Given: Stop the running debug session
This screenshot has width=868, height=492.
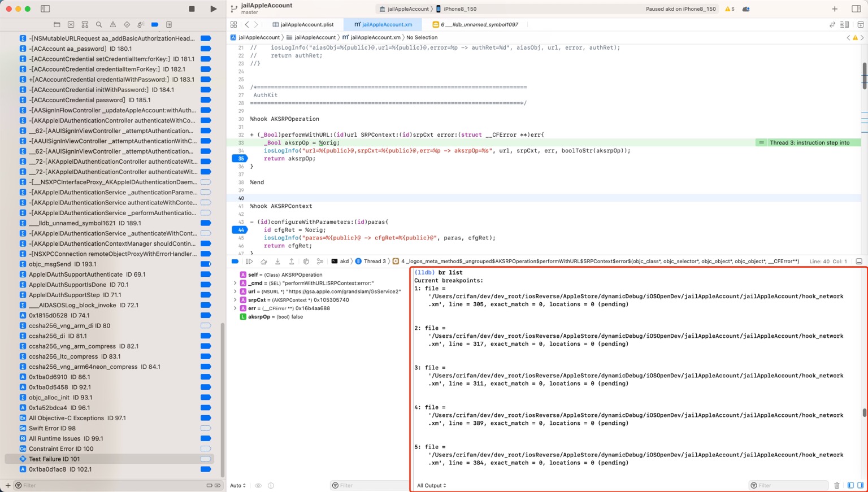Looking at the screenshot, I should (x=192, y=9).
